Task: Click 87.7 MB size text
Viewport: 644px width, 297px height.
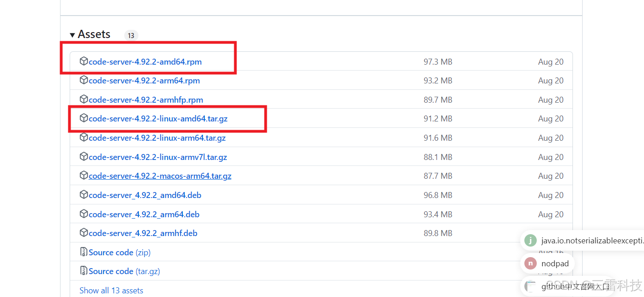Action: [438, 176]
